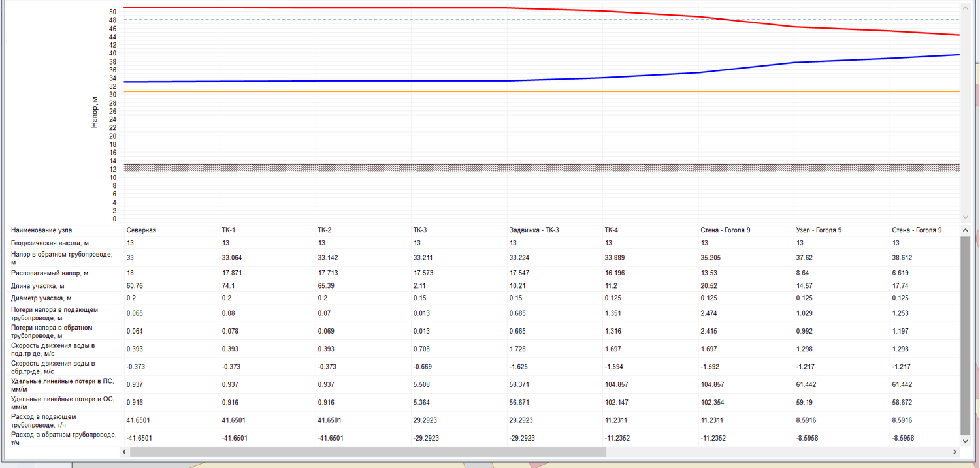The height and width of the screenshot is (468, 980).
Task: Select the 'Узел - Гоголя 9' column header
Action: coord(819,230)
